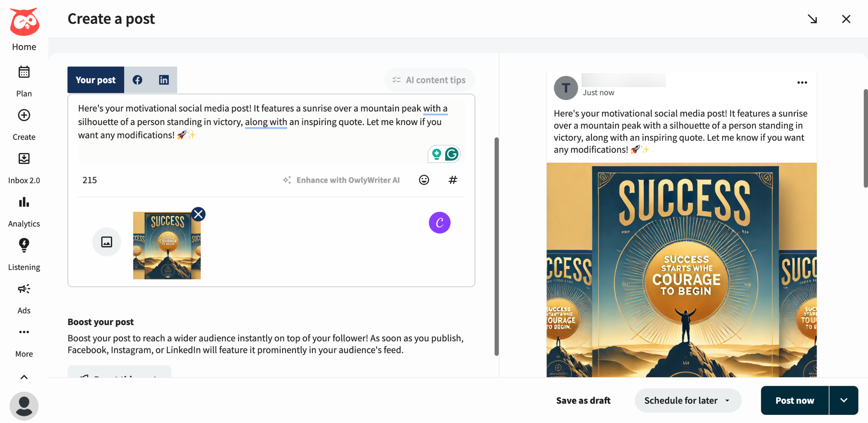
Task: Click the Grammarly icon in editor
Action: coord(452,154)
